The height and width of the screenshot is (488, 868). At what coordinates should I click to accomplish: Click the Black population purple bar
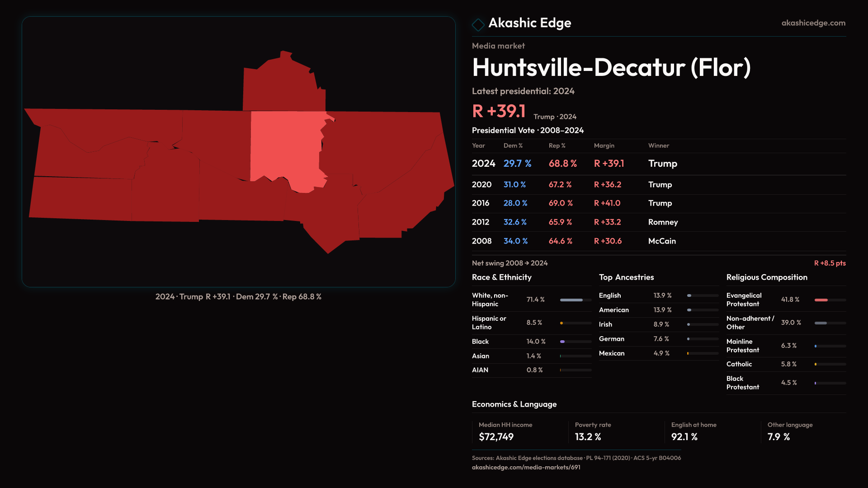[563, 342]
